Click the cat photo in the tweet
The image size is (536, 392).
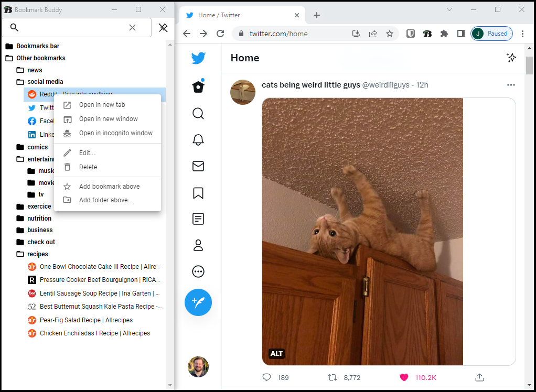click(362, 231)
